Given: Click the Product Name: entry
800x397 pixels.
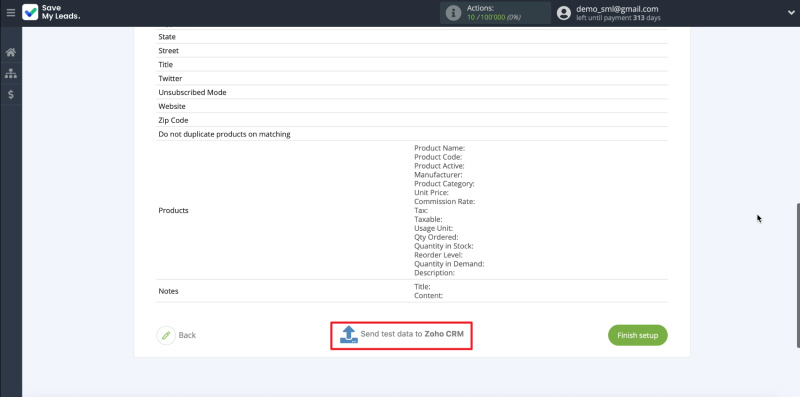Looking at the screenshot, I should click(439, 148).
